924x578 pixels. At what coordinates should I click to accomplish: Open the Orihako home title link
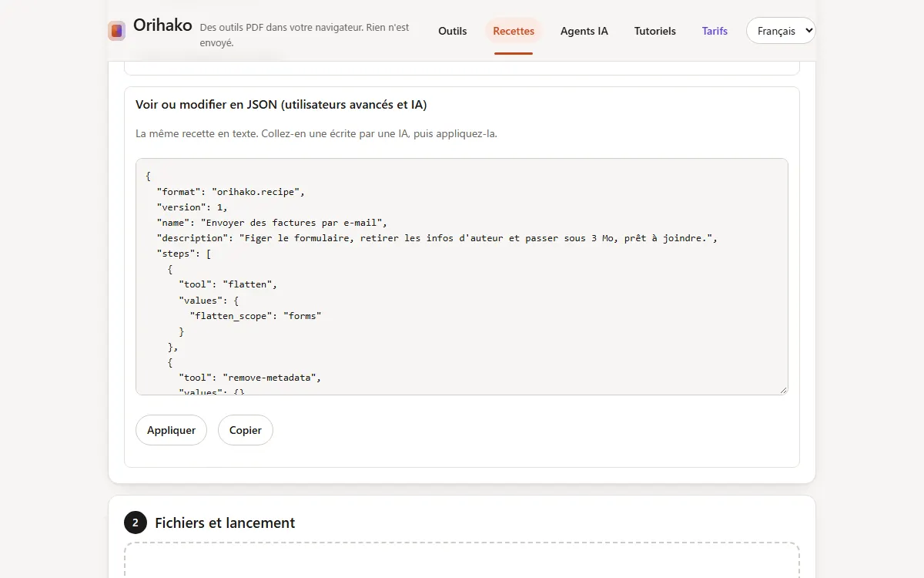click(x=162, y=25)
